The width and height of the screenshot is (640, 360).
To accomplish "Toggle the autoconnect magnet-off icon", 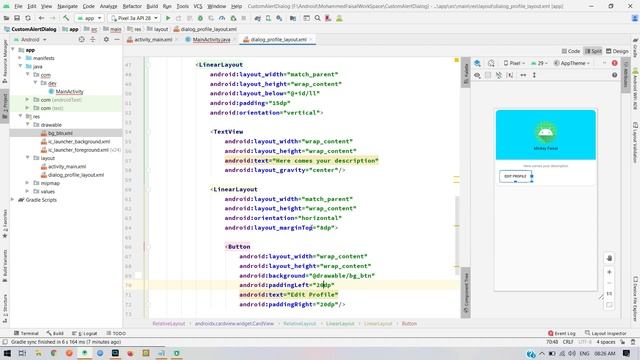I will [499, 75].
